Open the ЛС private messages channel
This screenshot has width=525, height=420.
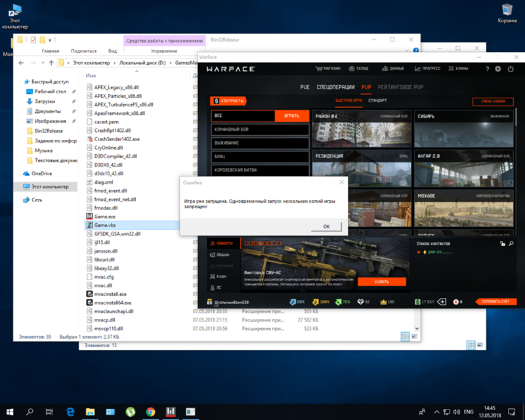(216, 287)
